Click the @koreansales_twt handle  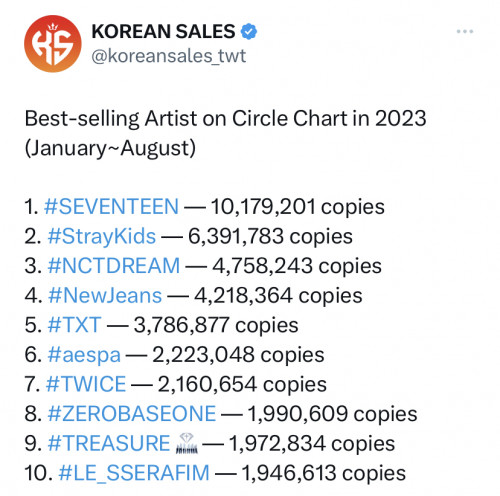coord(169,56)
